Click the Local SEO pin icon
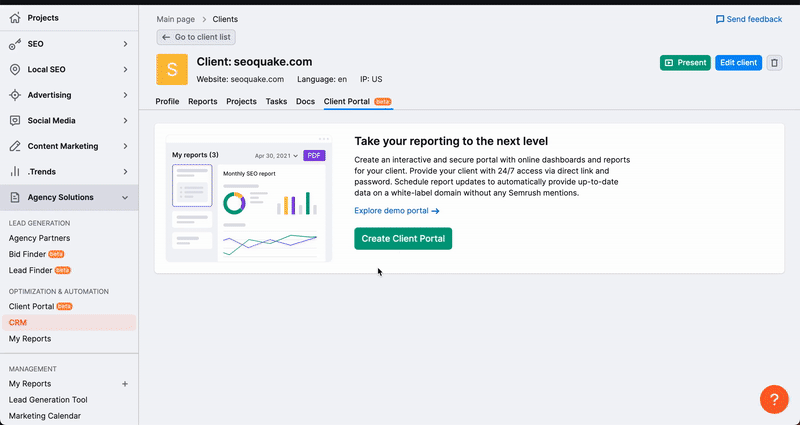Image resolution: width=800 pixels, height=425 pixels. click(x=15, y=69)
